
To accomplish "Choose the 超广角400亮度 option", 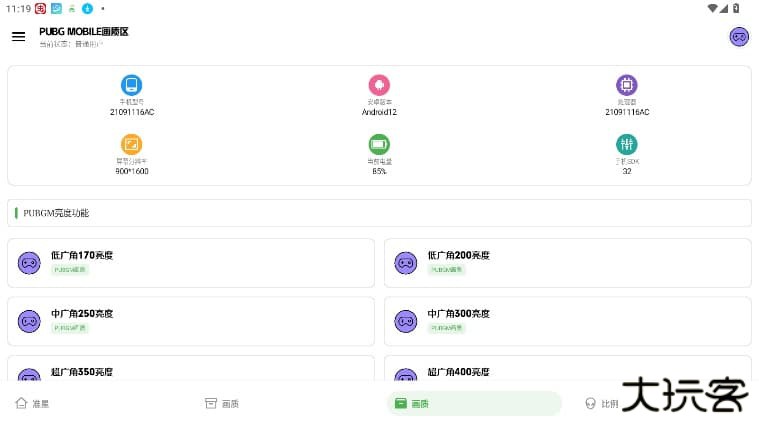I will point(567,371).
